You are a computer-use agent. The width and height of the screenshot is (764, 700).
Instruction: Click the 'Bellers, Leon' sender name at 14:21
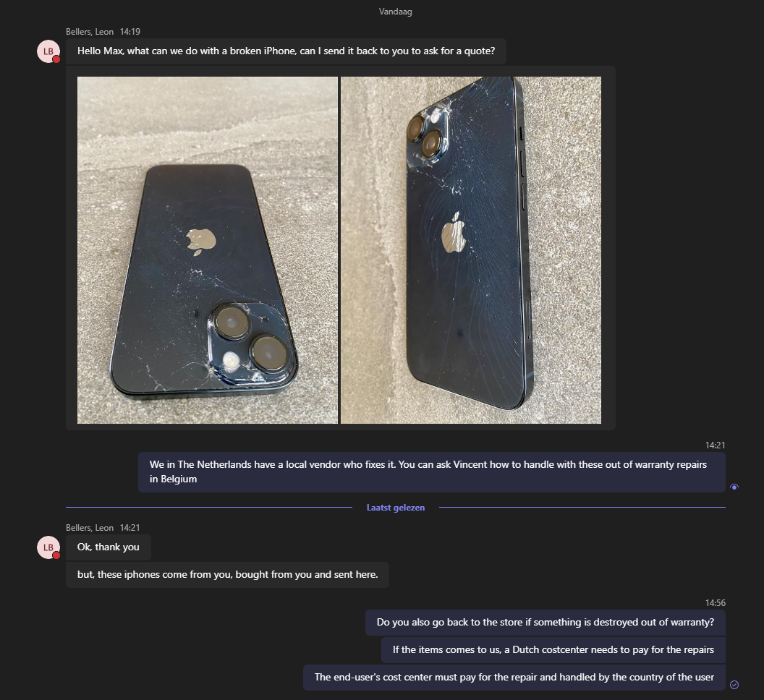pos(90,528)
